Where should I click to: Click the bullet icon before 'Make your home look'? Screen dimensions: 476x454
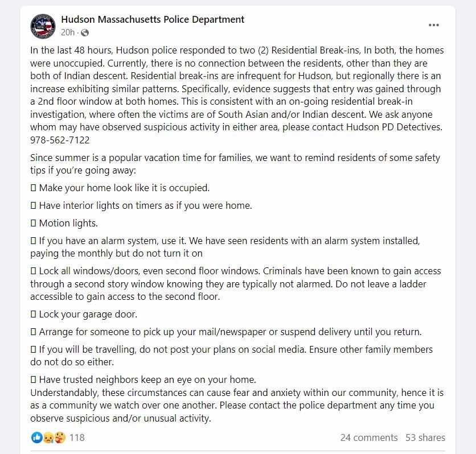[x=34, y=188]
